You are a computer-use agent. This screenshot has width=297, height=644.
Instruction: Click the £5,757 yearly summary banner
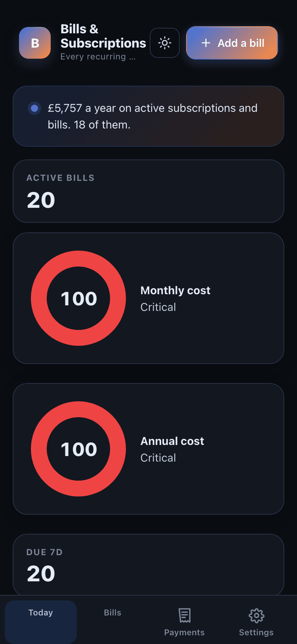pyautogui.click(x=148, y=116)
